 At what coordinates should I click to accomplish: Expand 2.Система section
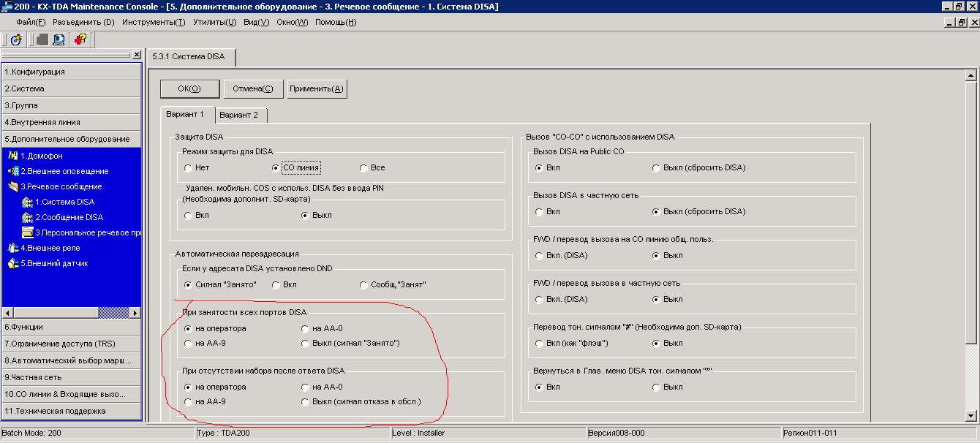click(x=71, y=88)
